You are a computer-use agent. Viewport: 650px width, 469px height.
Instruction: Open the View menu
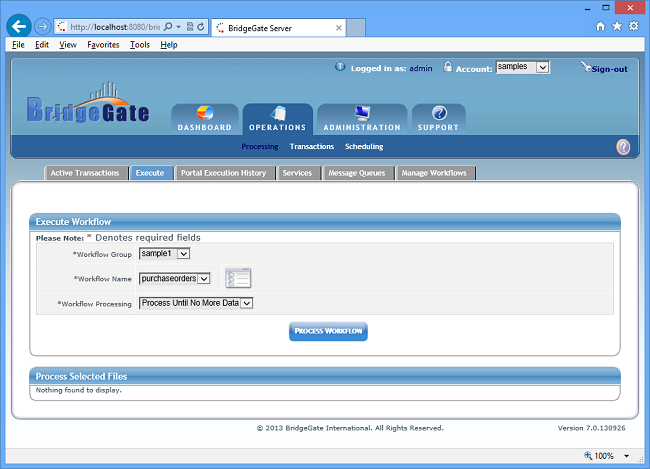(x=68, y=45)
